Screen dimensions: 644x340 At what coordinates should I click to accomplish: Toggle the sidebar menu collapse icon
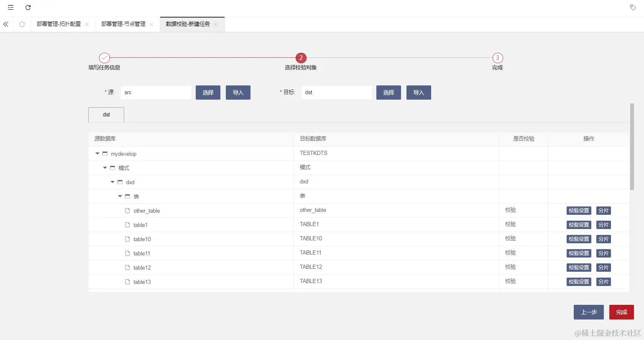11,8
